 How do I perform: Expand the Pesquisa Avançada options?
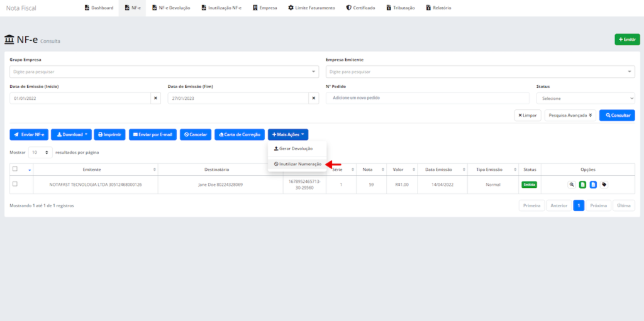pos(570,116)
